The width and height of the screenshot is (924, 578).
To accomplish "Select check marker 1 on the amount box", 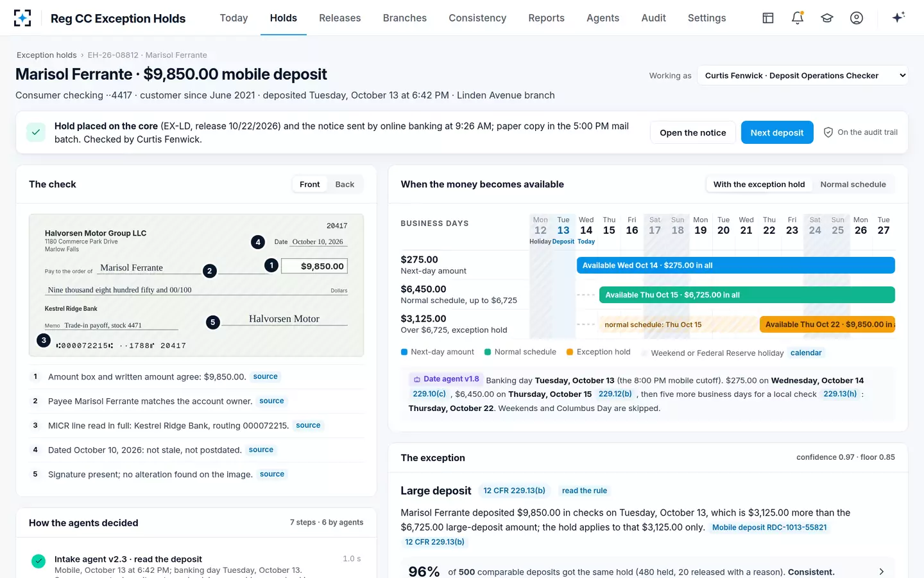I will pos(271,265).
